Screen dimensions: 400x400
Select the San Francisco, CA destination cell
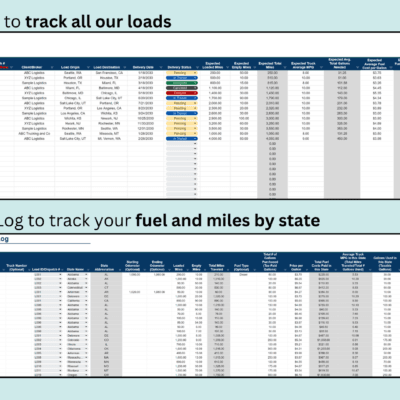coord(109,73)
